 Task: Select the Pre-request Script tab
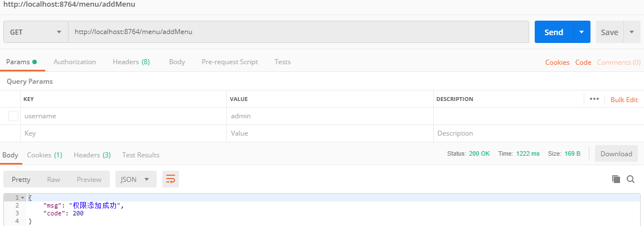tap(230, 62)
